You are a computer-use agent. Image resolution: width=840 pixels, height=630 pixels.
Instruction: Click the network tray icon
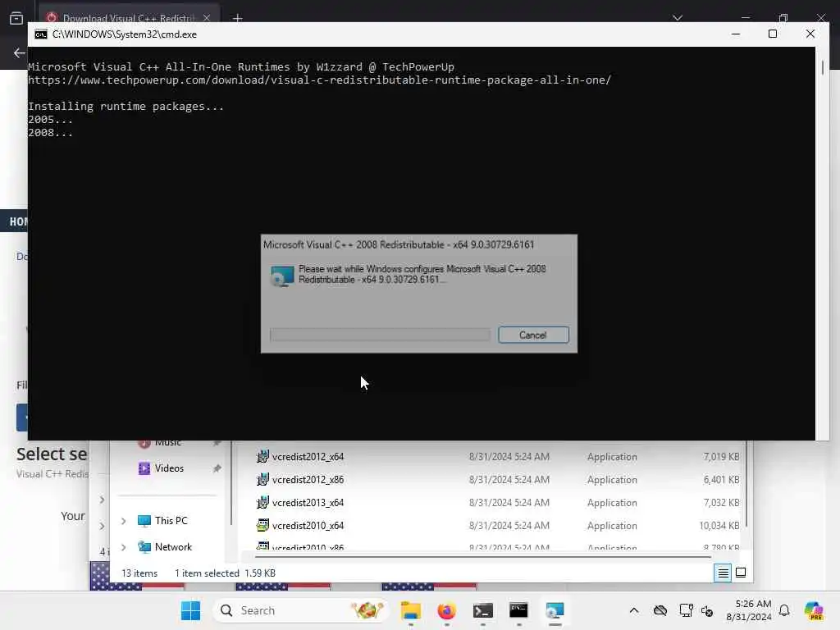pyautogui.click(x=686, y=610)
